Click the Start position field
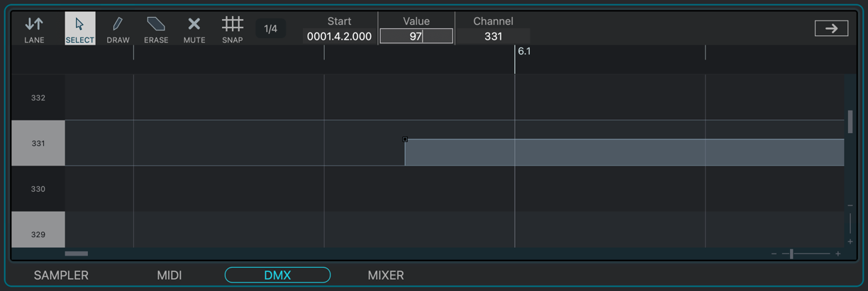 339,36
